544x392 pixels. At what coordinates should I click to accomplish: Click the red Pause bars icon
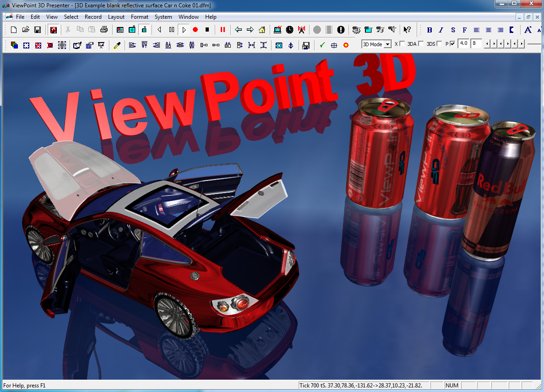[223, 30]
